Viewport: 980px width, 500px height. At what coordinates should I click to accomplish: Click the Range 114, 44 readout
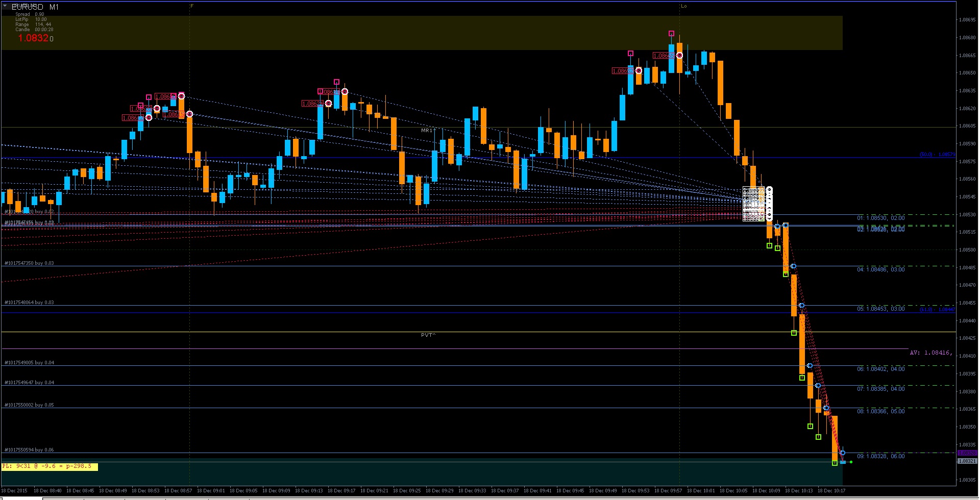tap(33, 24)
